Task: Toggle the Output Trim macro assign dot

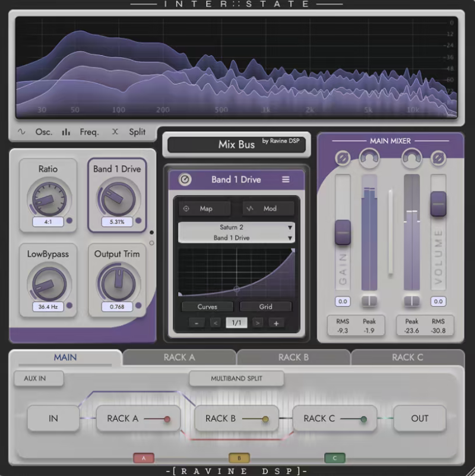Action: (138, 305)
